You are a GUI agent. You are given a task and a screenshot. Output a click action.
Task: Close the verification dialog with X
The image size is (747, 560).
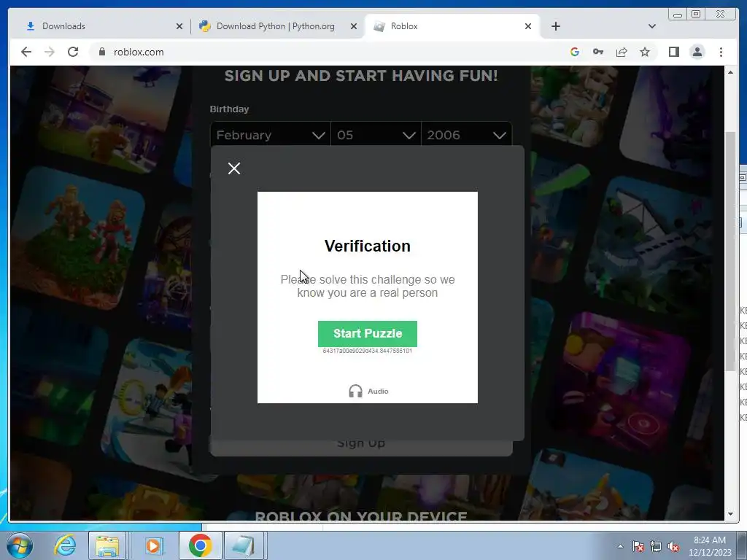[x=234, y=168]
